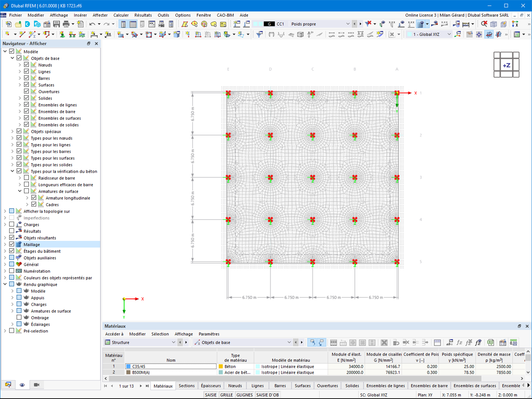Open the formula fx editor in Matériaux toolbar
Image resolution: width=532 pixels, height=399 pixels.
click(x=459, y=342)
